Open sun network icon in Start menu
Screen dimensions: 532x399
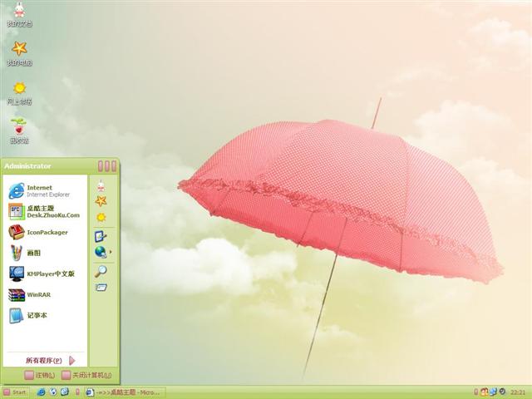(x=101, y=217)
